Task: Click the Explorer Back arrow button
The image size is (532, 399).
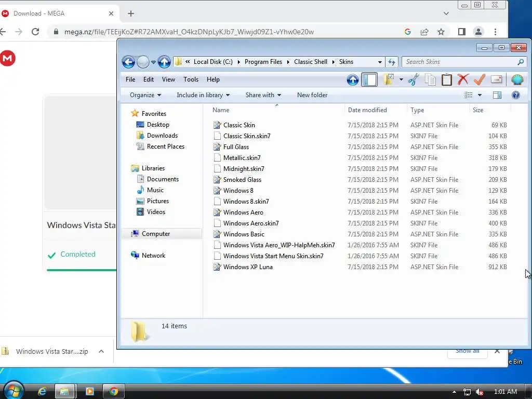Action: 128,62
